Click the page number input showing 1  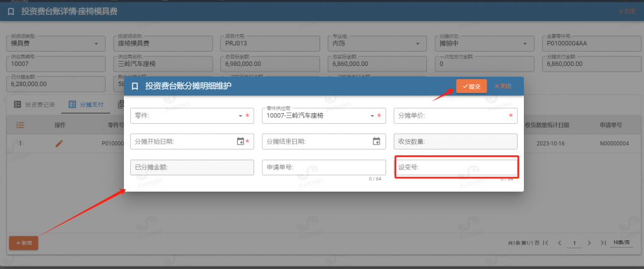click(574, 243)
